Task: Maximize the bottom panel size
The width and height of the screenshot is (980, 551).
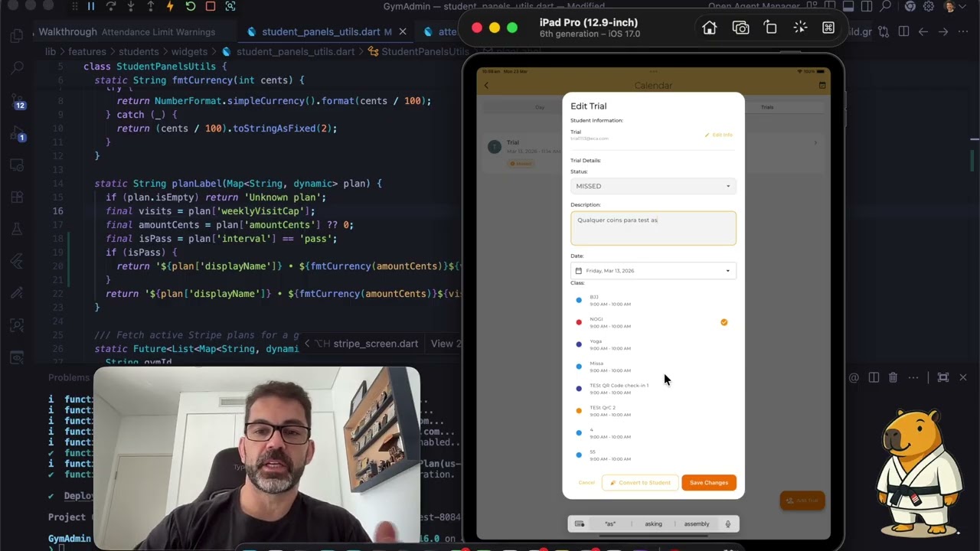Action: click(x=942, y=377)
